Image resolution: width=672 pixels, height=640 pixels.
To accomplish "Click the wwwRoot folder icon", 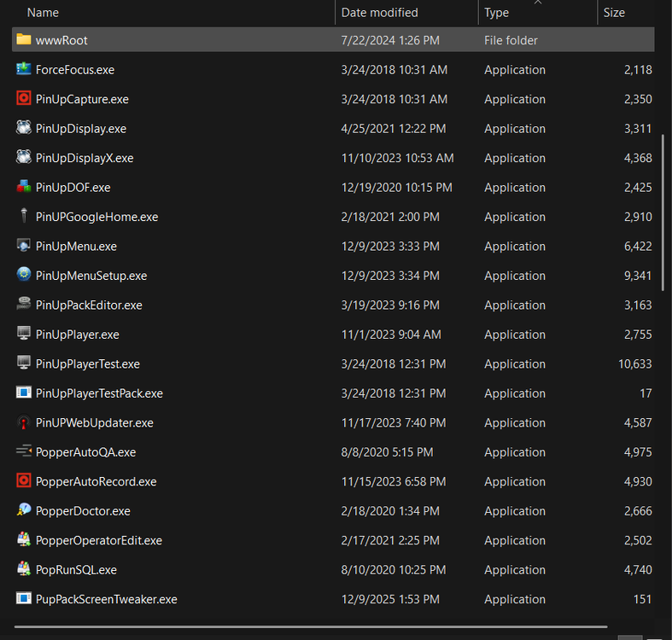I will (x=24, y=39).
